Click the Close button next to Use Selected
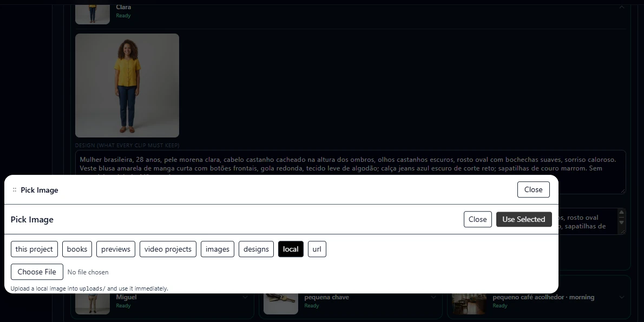 477,219
